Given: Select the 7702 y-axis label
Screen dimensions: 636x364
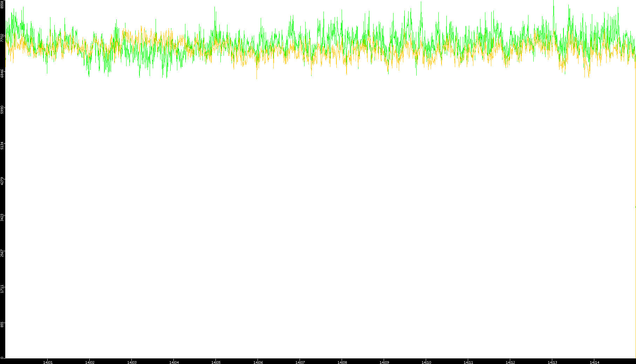Looking at the screenshot, I should pyautogui.click(x=2, y=37).
